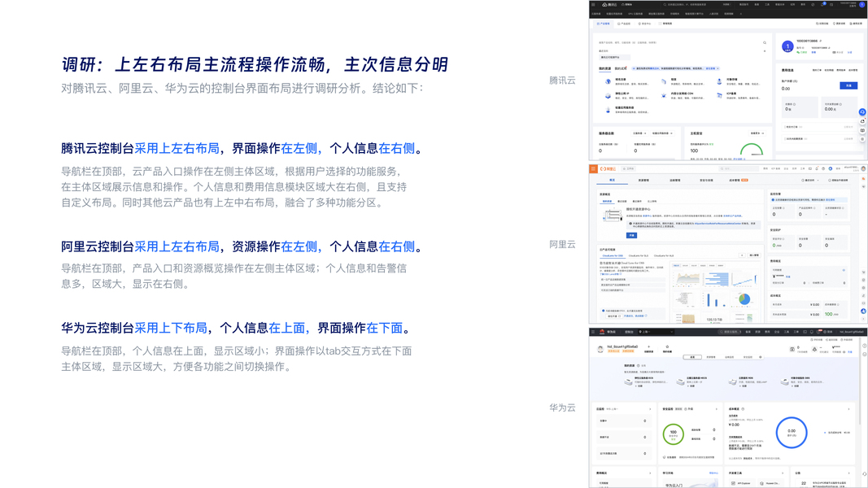The image size is (868, 488).
Task: Open orange hamburger menu in Alibaba Cloud screenshot
Action: coord(593,168)
